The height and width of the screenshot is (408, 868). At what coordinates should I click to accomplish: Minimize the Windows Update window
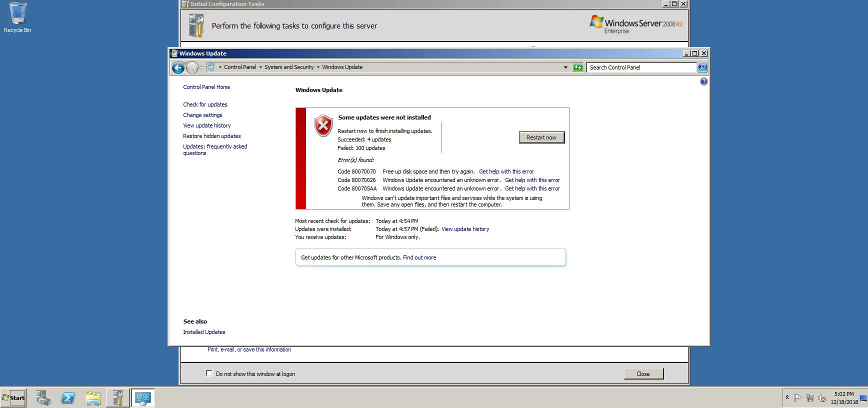click(686, 53)
